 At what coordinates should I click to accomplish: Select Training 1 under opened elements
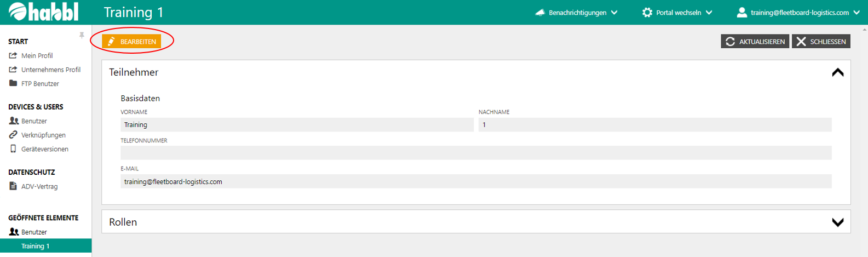(36, 246)
